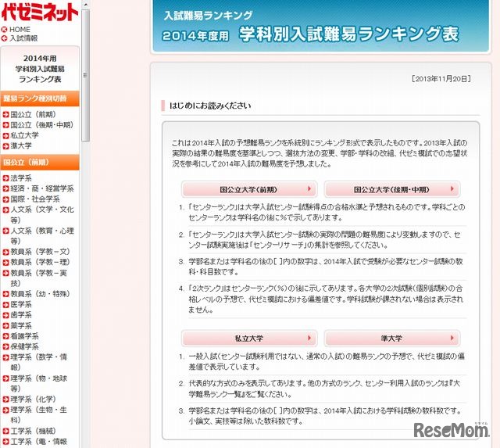Viewport: 500px width, 448px height.
Task: Open the 入試情報 link
Action: coord(23,38)
